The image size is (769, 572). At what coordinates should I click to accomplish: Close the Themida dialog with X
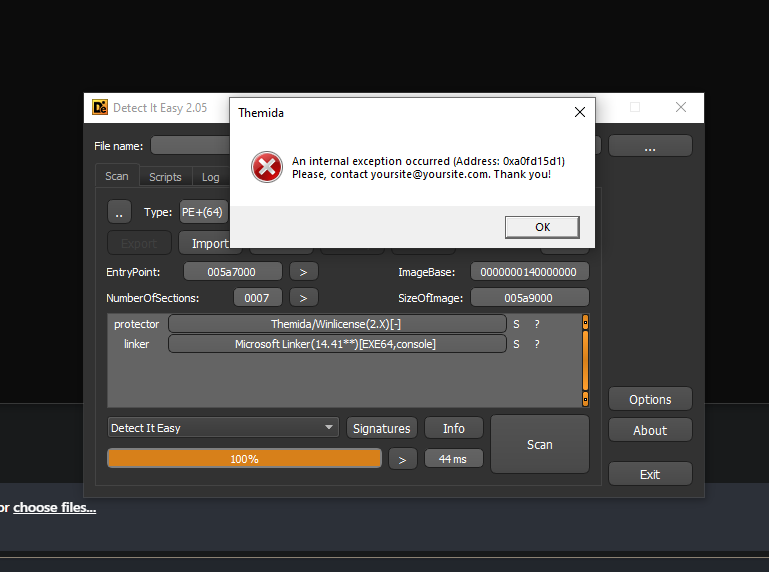(x=579, y=112)
